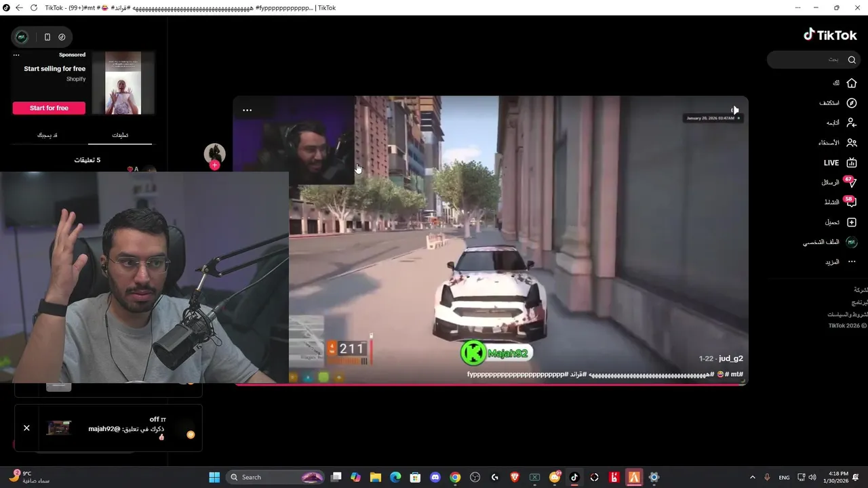Open Windows Start menu
868x488 pixels.
tap(214, 477)
